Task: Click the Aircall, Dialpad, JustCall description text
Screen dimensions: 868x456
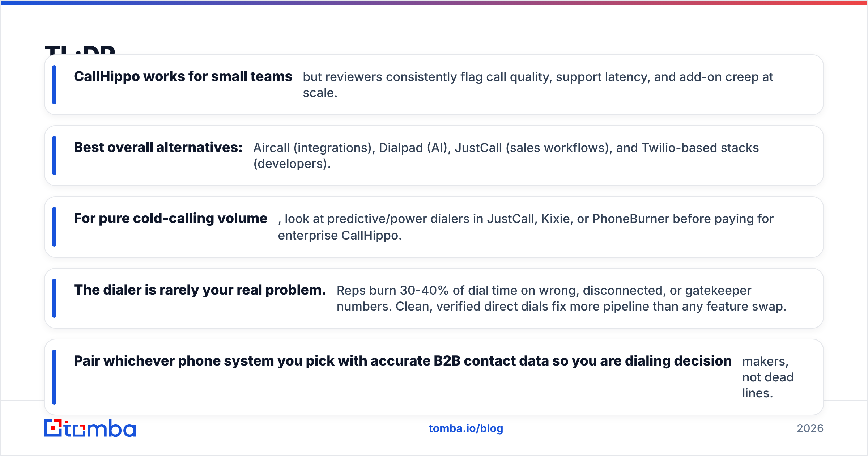Action: coord(506,156)
